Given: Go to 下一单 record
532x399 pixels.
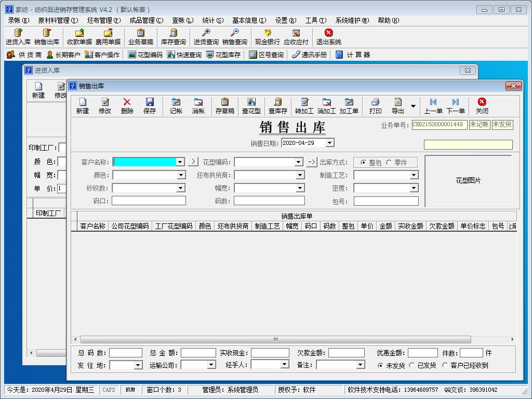Looking at the screenshot, I should 456,106.
